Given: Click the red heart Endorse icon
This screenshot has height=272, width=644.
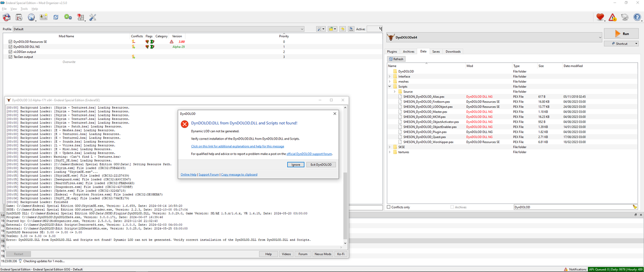Looking at the screenshot, I should 600,17.
